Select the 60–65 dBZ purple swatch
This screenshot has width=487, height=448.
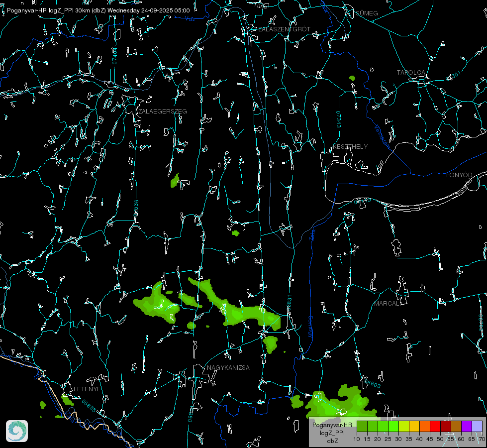pos(467,426)
